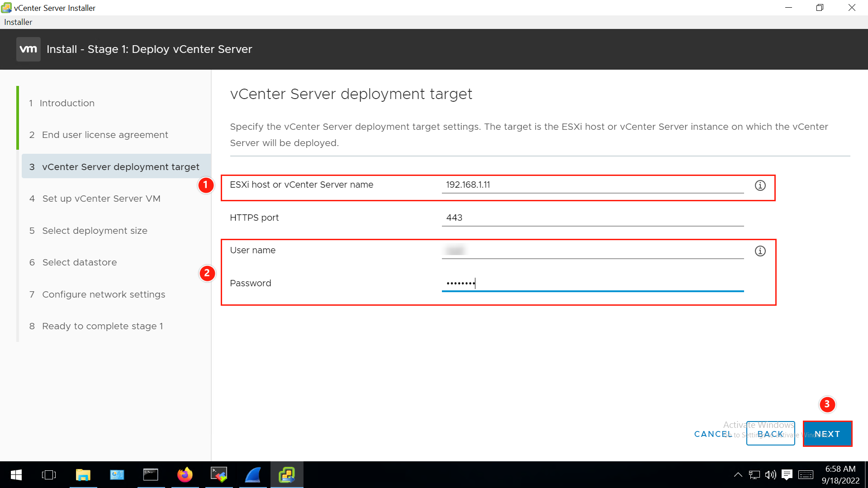The image size is (868, 488).
Task: Click vCenter Server Installer title bar icon
Action: pyautogui.click(x=6, y=8)
